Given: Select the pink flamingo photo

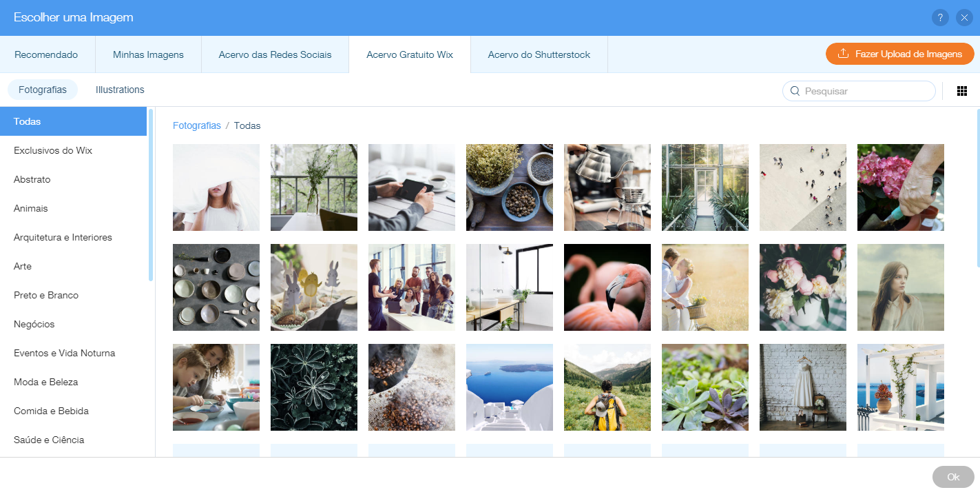Looking at the screenshot, I should point(607,287).
